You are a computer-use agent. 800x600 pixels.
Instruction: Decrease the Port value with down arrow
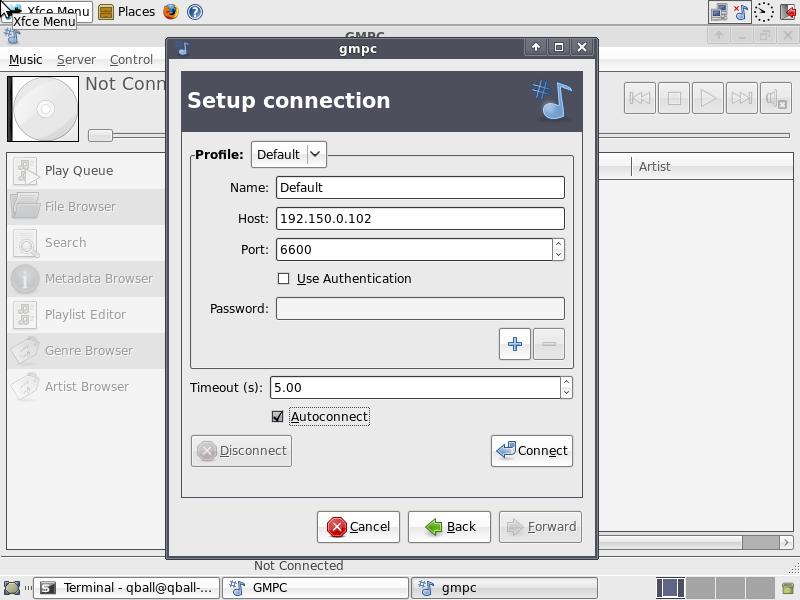[559, 255]
